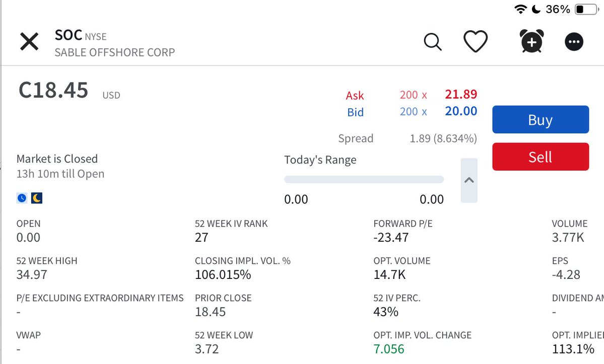Viewport: 604px width, 364px height.
Task: Tap the EPS value -4.28
Action: (566, 274)
